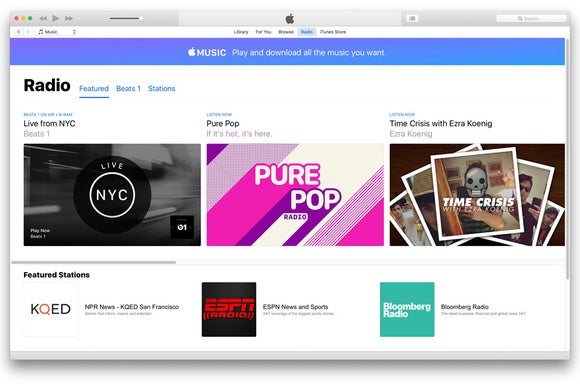580x387 pixels.
Task: Select NPR News - KQED San Francisco
Action: point(132,307)
